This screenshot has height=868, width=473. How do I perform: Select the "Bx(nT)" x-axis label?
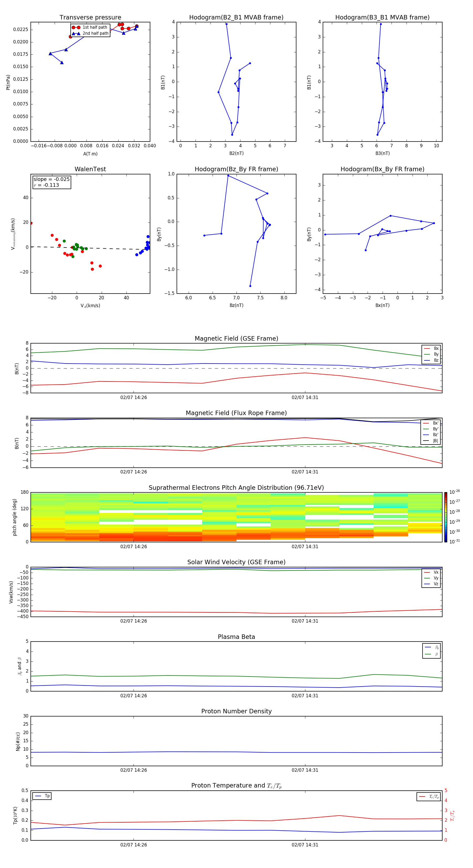coord(382,305)
